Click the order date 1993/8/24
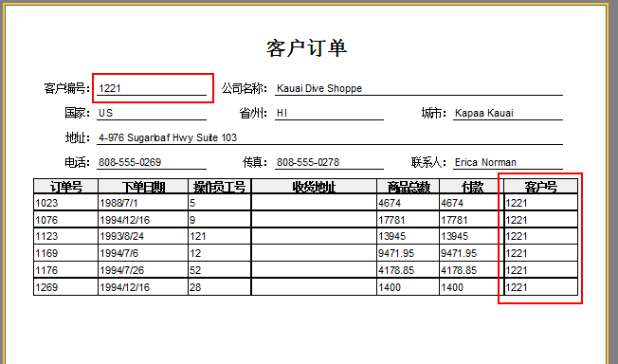The width and height of the screenshot is (618, 364). click(121, 236)
